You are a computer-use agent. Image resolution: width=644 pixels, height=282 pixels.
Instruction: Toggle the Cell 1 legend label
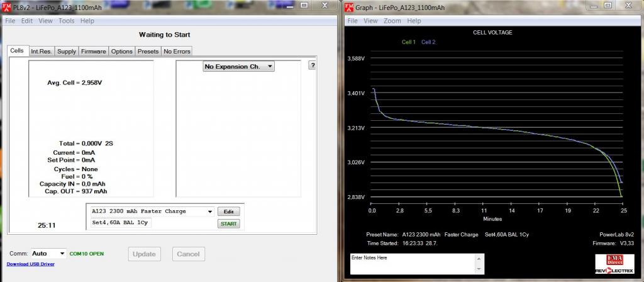pyautogui.click(x=409, y=42)
